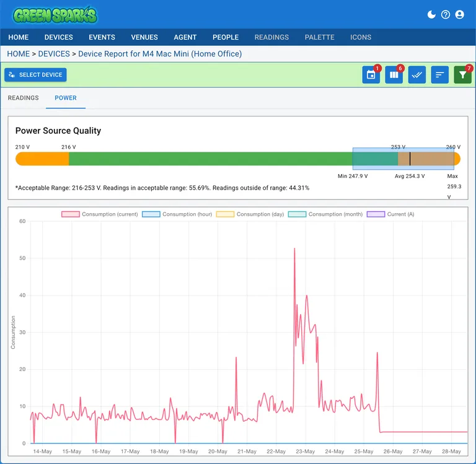Toggle dark mode moon icon
476x464 pixels.
pyautogui.click(x=432, y=14)
